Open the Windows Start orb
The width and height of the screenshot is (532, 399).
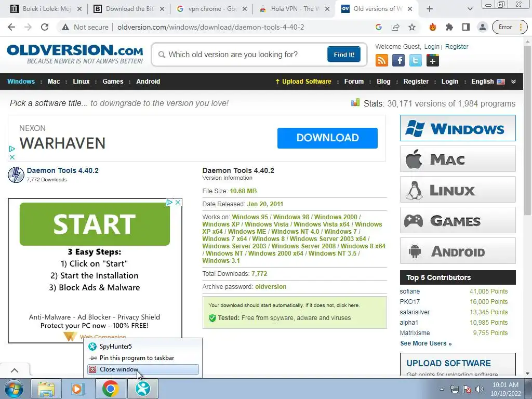click(14, 389)
